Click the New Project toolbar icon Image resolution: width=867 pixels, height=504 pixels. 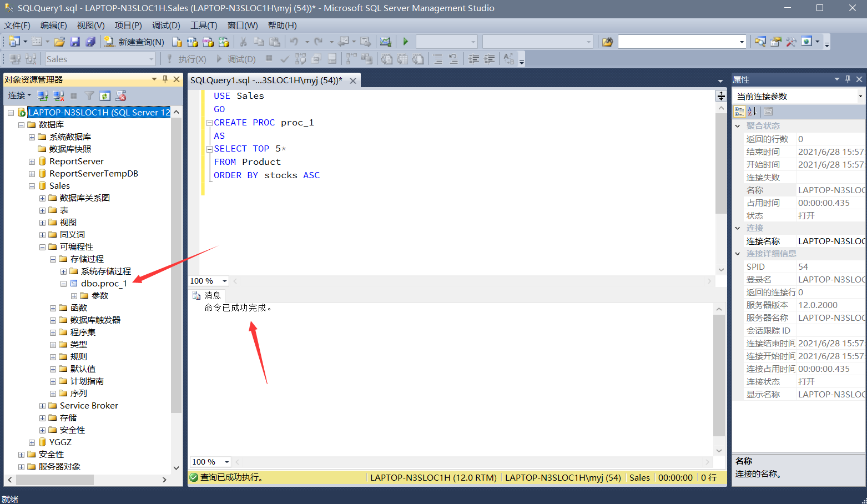[14, 42]
